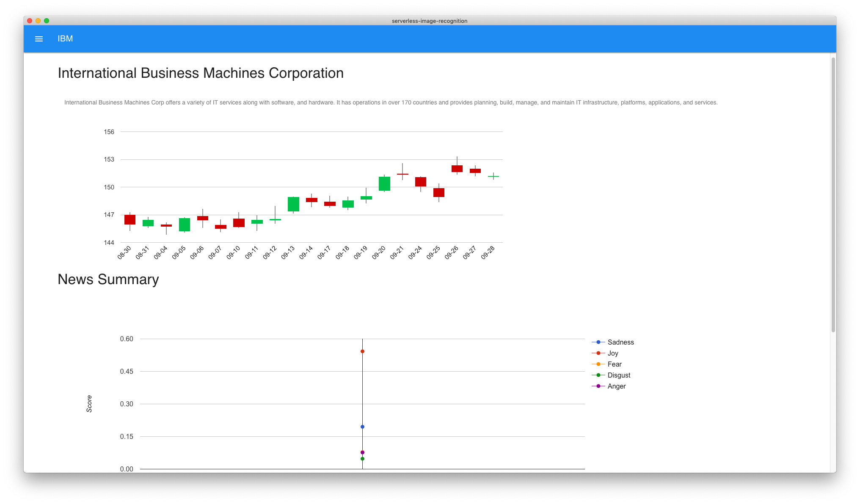Click the IBM title in the app bar
The height and width of the screenshot is (504, 860).
pos(65,38)
